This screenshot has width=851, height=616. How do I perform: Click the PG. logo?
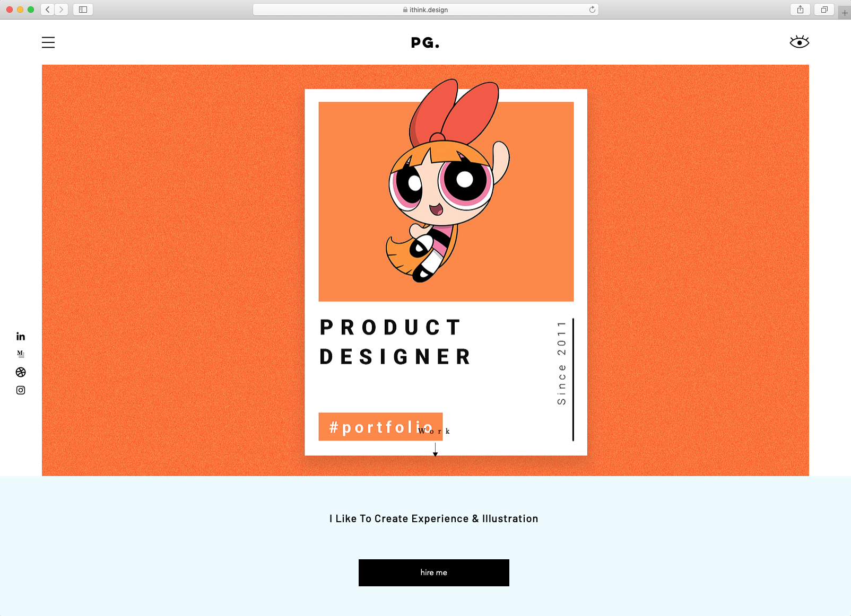click(x=425, y=43)
